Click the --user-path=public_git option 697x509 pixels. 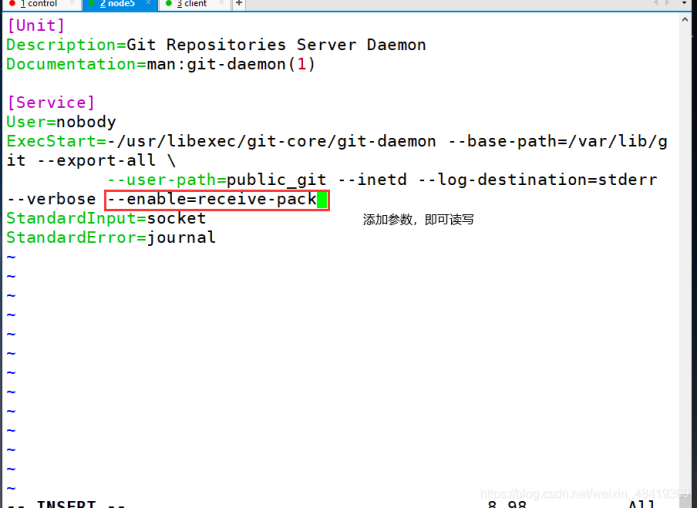(x=217, y=180)
